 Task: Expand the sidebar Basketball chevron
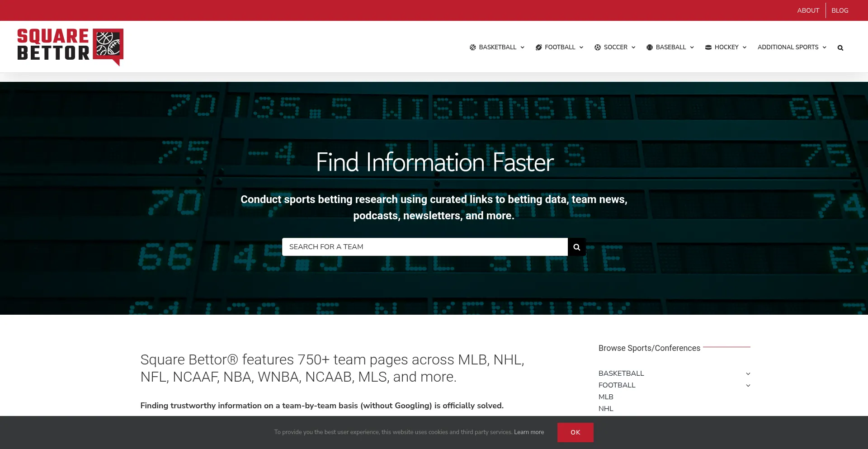(748, 373)
